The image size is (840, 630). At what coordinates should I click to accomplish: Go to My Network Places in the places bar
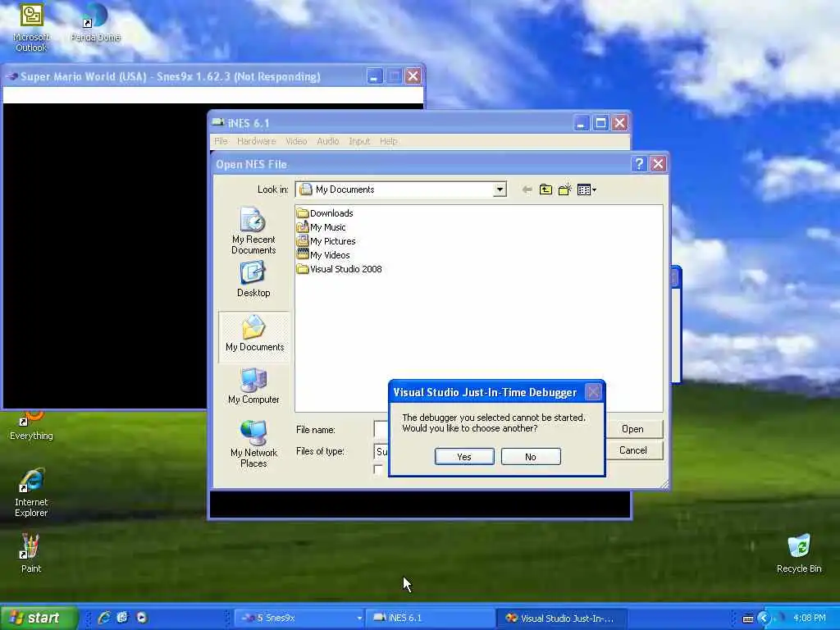tap(253, 444)
